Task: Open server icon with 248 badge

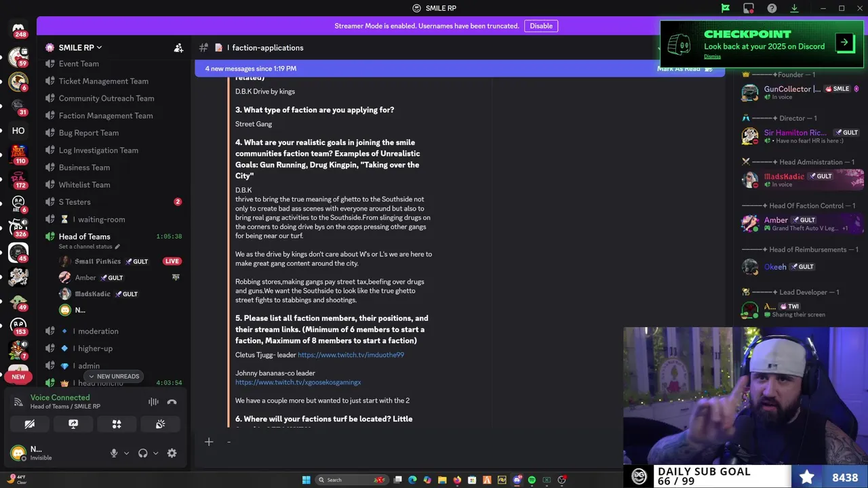Action: [18, 28]
